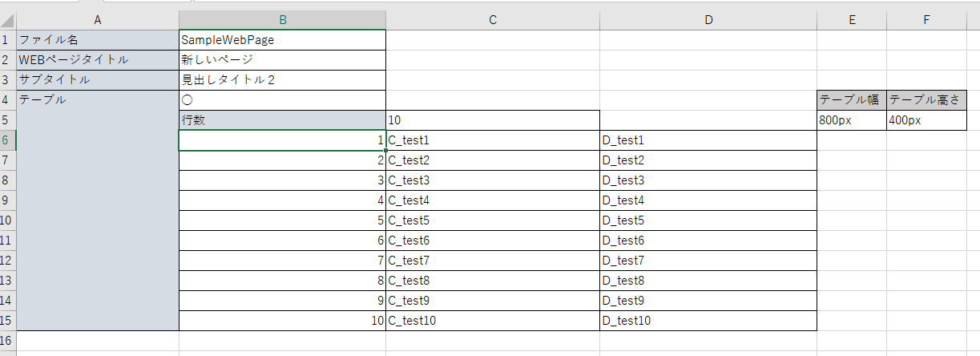Select the cell C_test5

tap(493, 220)
